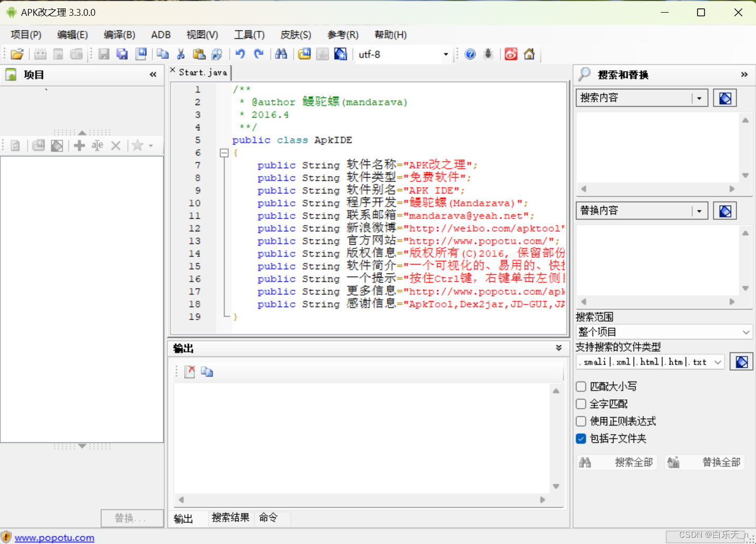Open the 工具(T) menu

point(249,35)
